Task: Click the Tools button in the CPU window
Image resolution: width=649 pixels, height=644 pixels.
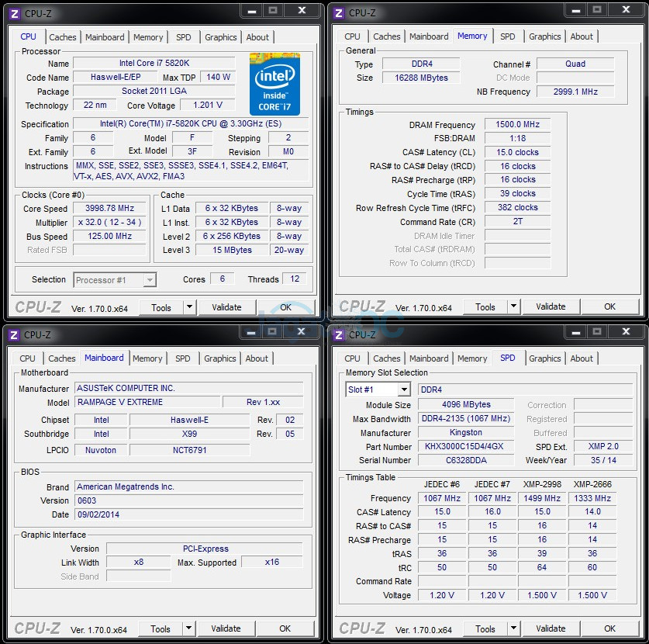Action: tap(161, 307)
